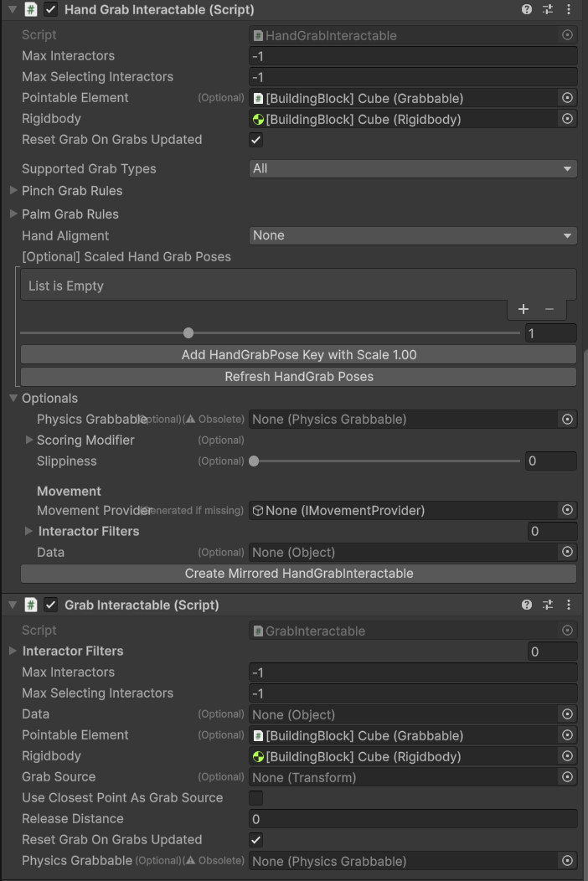Click the object picker for Movement Provider
The width and height of the screenshot is (588, 881).
pyautogui.click(x=567, y=510)
